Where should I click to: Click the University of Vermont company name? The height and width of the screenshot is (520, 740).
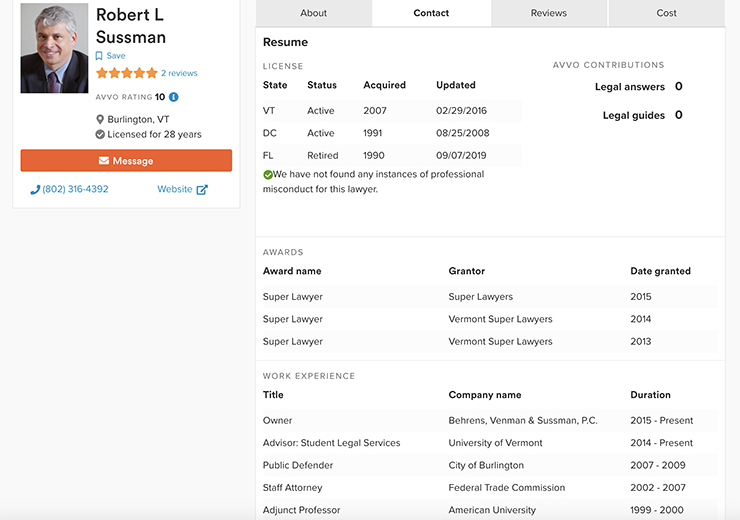pos(495,443)
